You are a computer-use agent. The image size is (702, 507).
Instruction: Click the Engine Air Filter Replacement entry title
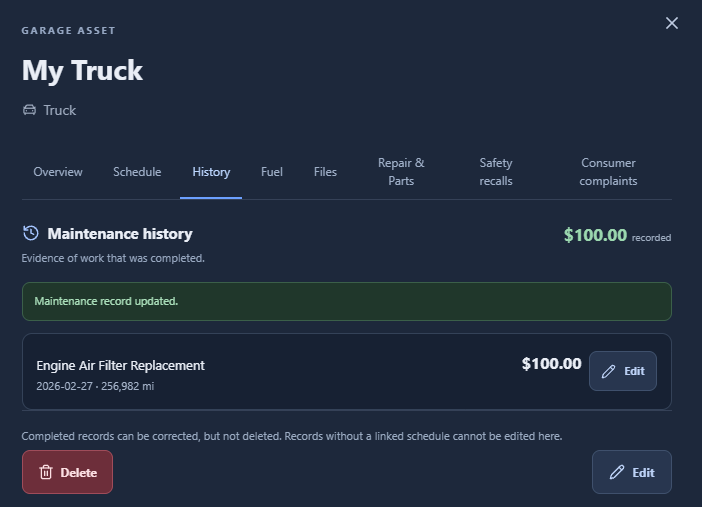click(120, 365)
